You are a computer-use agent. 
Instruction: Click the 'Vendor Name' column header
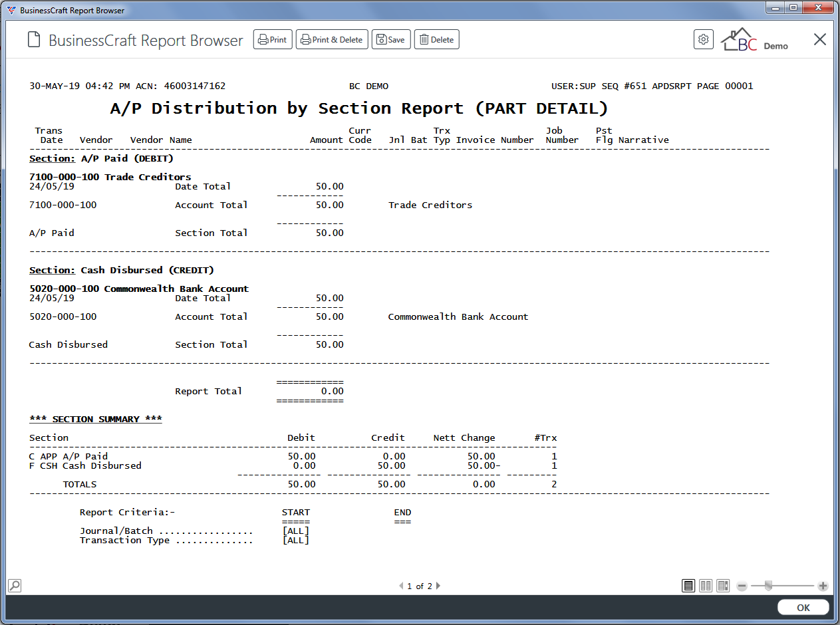coord(161,140)
